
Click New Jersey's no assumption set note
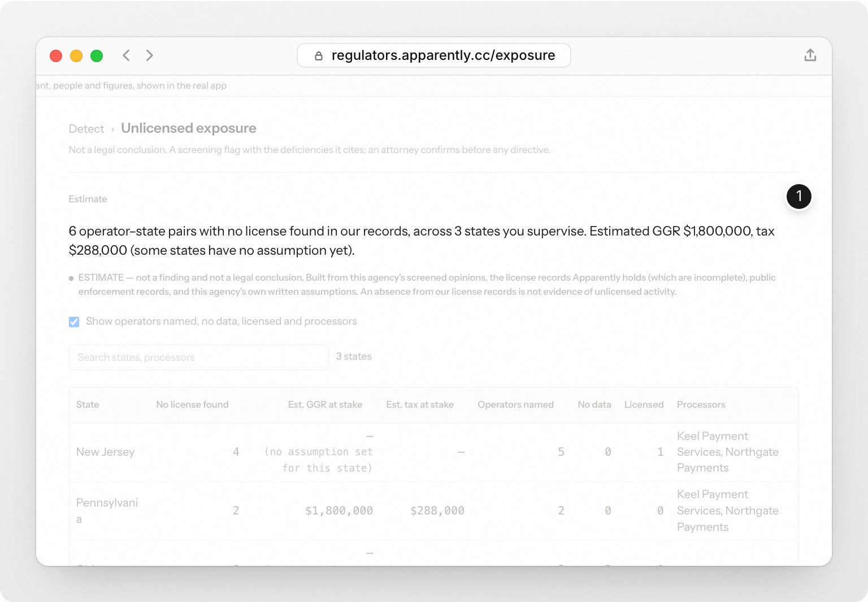coord(318,460)
